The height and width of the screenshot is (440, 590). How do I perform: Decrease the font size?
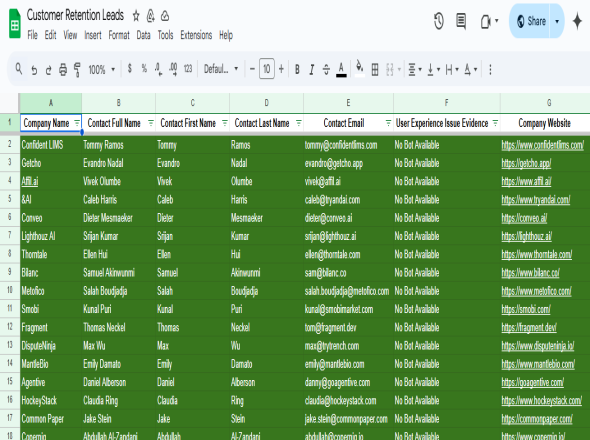(x=252, y=69)
